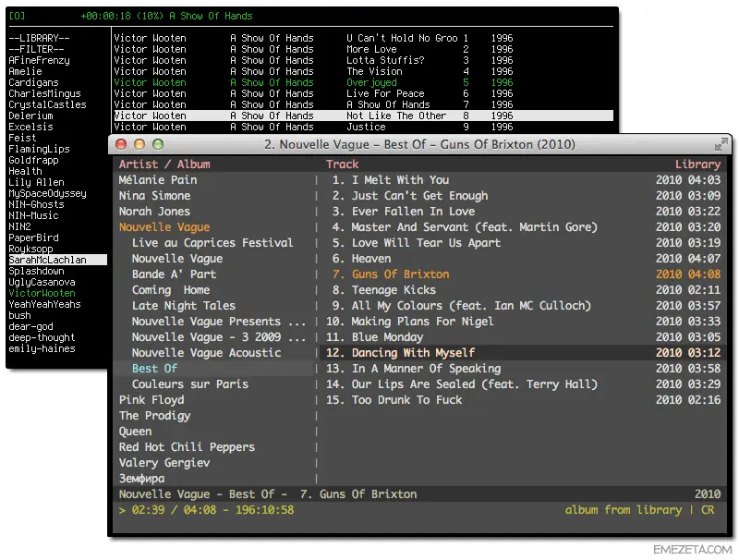This screenshot has width=739, height=560.
Task: Open the Late Night Tales album
Action: 183,306
